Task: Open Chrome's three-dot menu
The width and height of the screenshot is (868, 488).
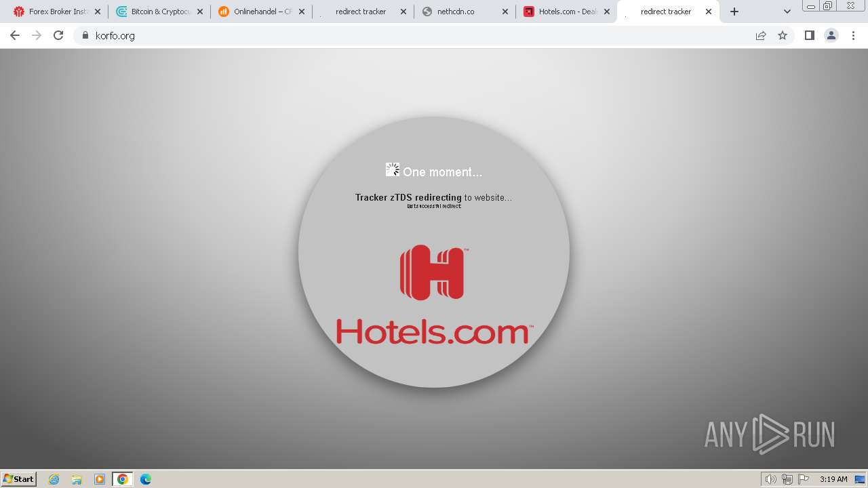Action: click(853, 35)
